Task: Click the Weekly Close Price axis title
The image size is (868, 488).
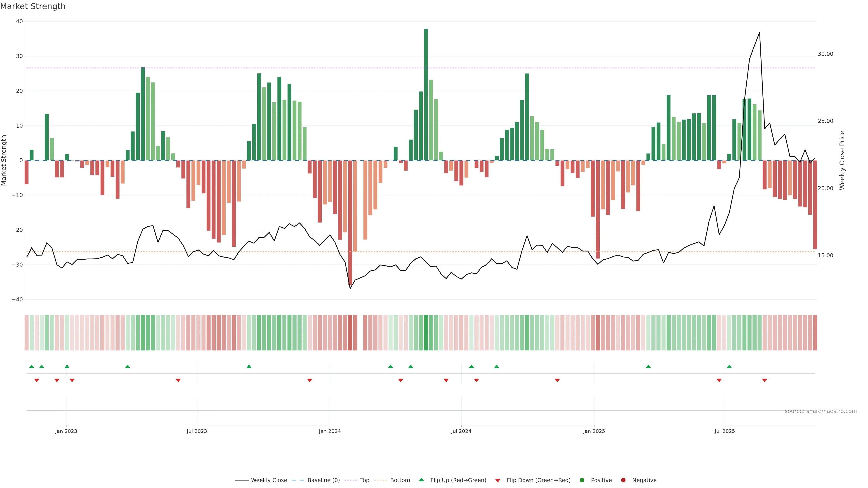Action: coord(842,160)
